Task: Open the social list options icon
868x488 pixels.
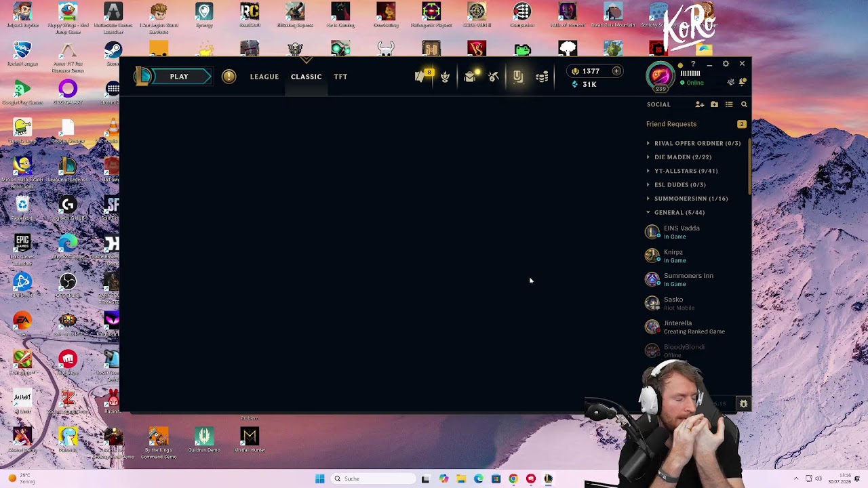Action: point(729,104)
